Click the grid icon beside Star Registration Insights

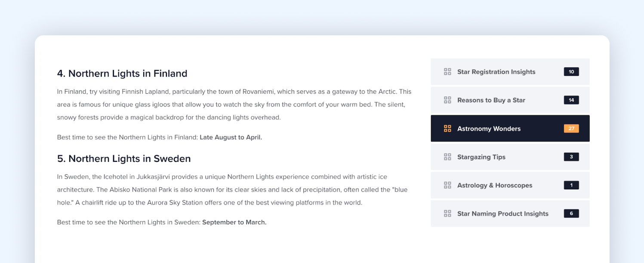click(x=447, y=71)
